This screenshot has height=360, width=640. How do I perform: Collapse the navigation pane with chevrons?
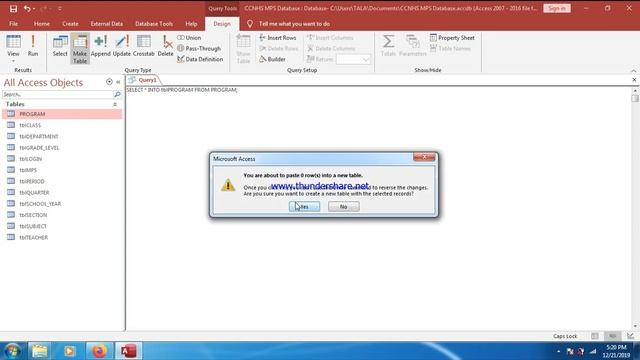tap(118, 82)
